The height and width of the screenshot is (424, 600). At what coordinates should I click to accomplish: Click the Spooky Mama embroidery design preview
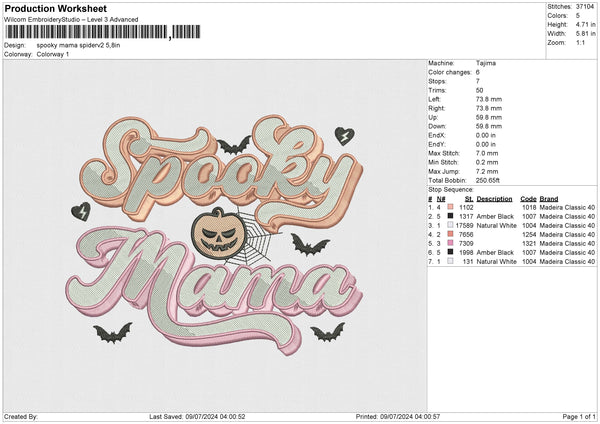pyautogui.click(x=214, y=235)
